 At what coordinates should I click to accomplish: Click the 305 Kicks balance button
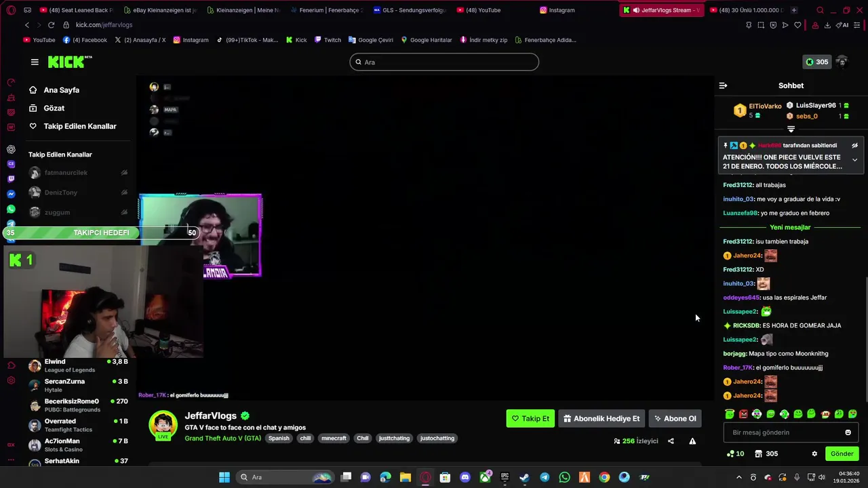coord(816,62)
